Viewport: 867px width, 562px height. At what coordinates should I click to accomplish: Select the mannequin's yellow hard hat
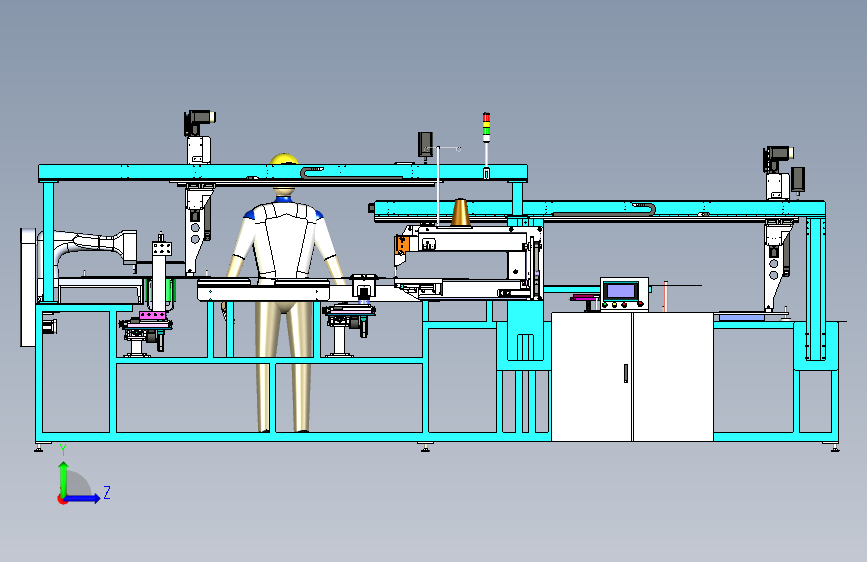(284, 159)
